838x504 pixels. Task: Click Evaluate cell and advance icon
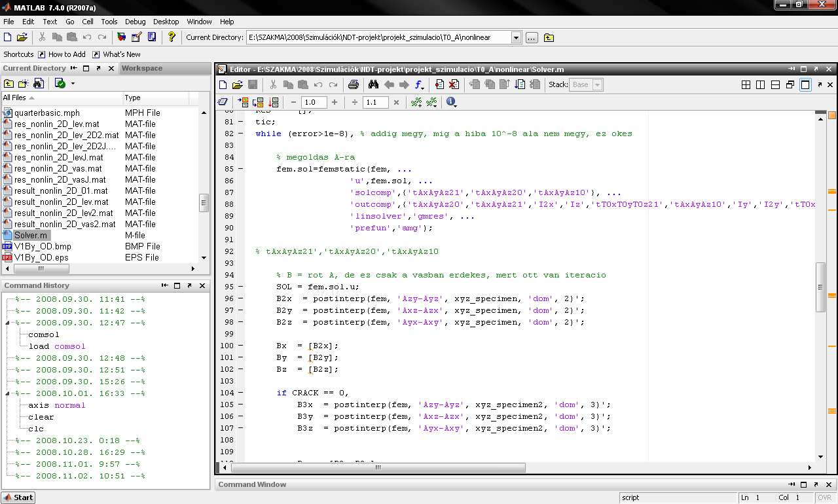[x=258, y=102]
